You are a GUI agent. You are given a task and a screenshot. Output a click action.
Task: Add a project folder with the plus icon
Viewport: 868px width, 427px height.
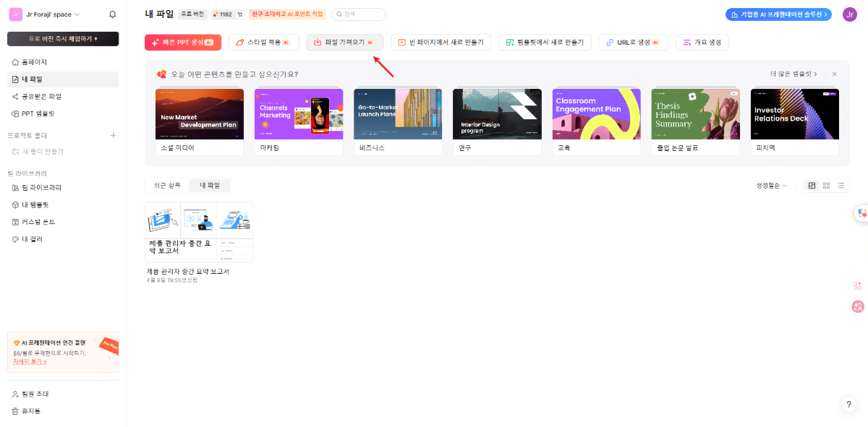(113, 135)
